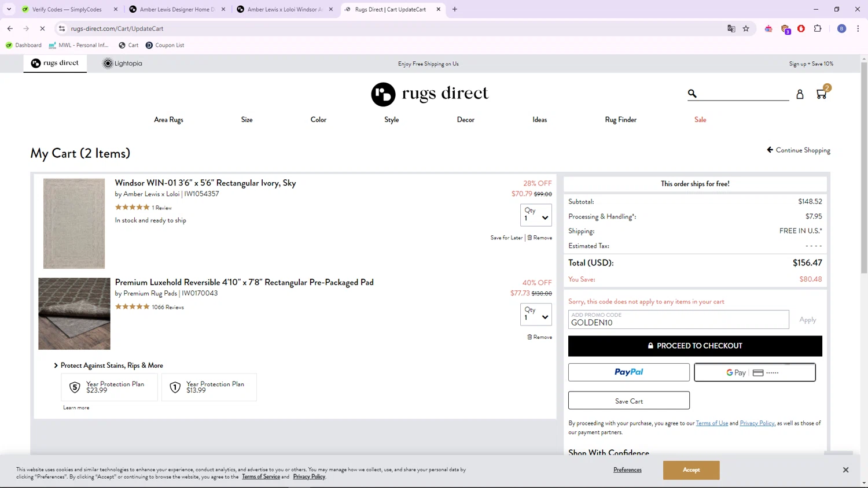
Task: Pay with the G Pay button
Action: pyautogui.click(x=755, y=372)
